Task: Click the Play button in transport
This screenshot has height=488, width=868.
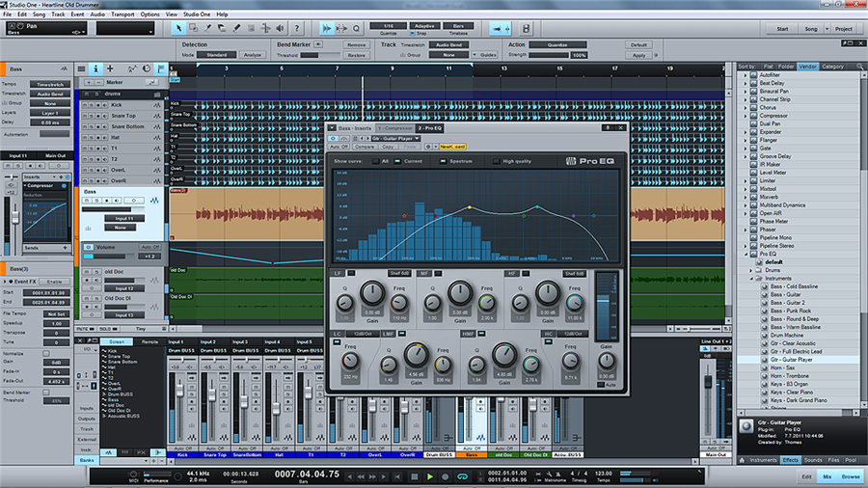Action: click(429, 476)
